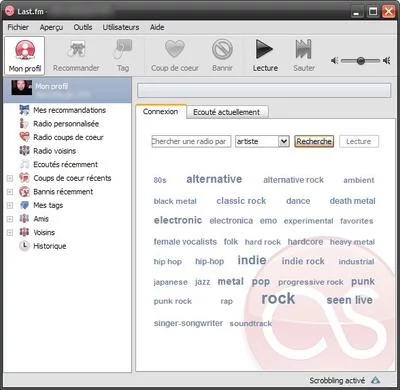Select the 80s tag

tap(160, 180)
